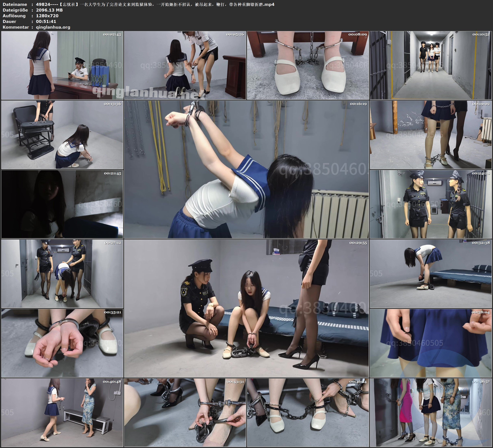Select the dark frame at 00:21:45
493x448 pixels.
[x=62, y=204]
